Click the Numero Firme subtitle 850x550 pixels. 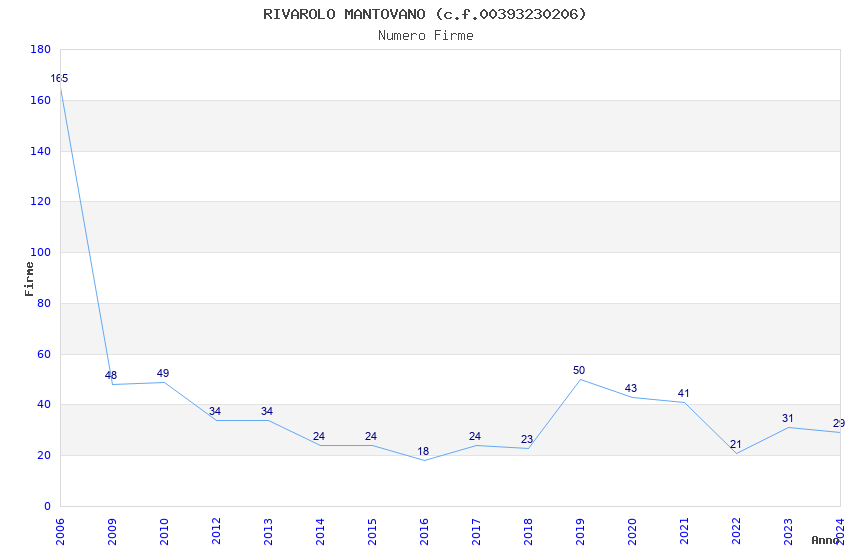click(x=426, y=36)
